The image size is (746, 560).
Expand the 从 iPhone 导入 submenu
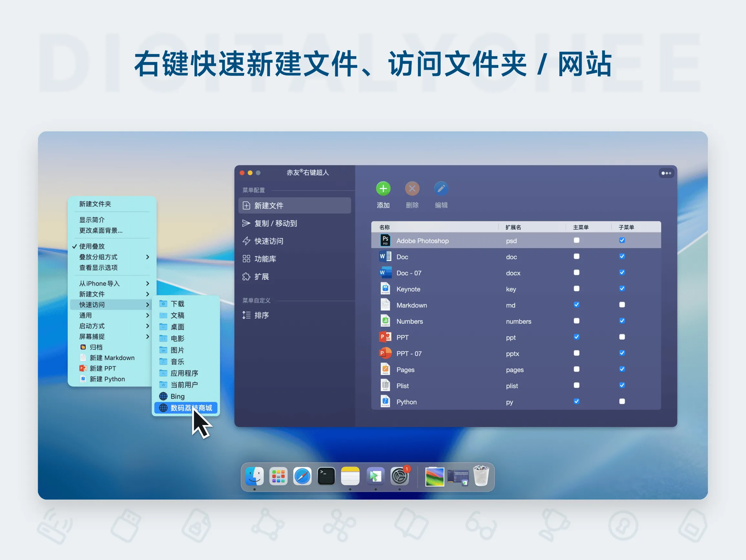[x=99, y=283]
